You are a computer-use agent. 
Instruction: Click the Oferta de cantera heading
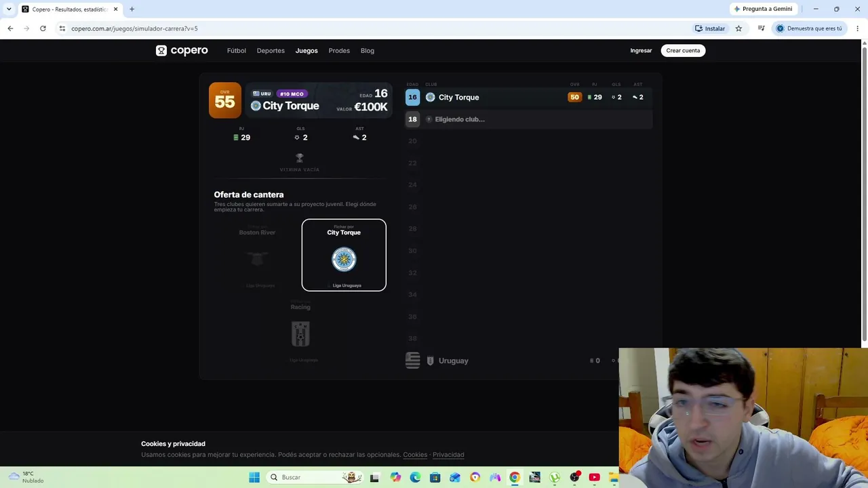click(x=249, y=195)
